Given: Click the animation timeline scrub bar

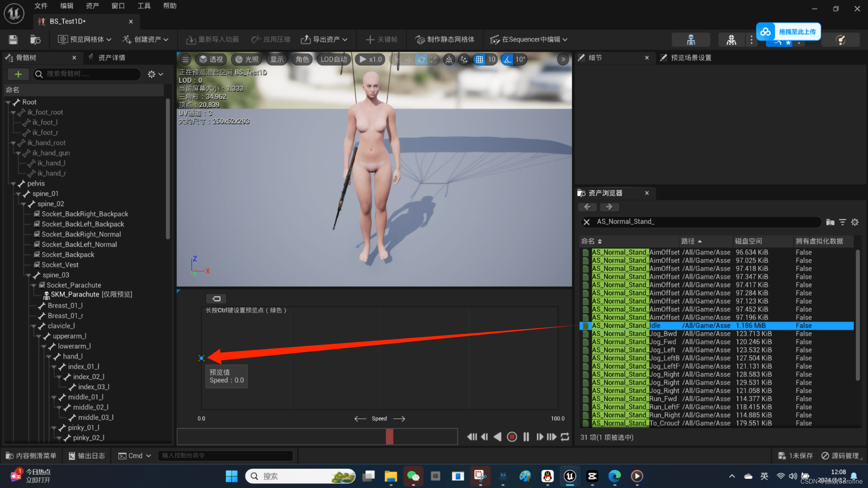Looking at the screenshot, I should pos(317,437).
